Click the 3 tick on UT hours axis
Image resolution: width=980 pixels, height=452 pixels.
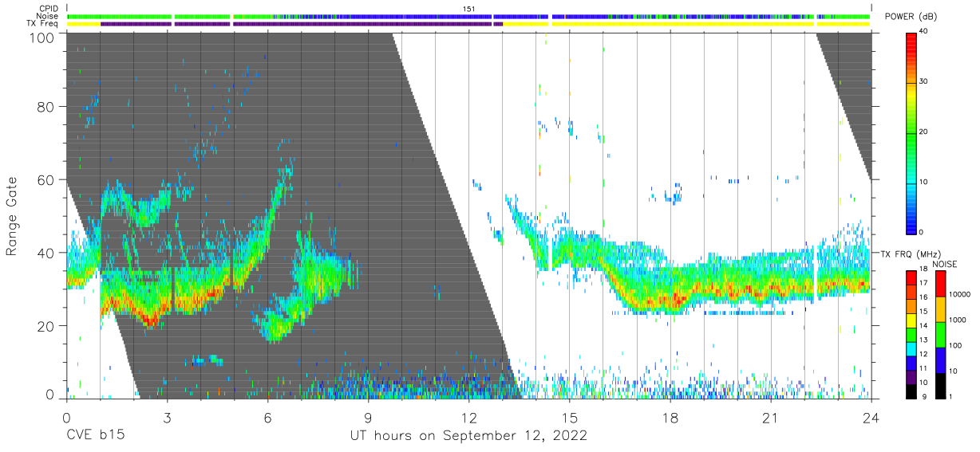[167, 418]
